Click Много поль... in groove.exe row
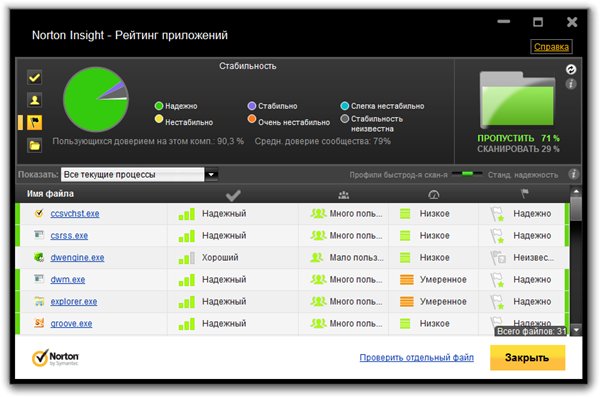The image size is (600, 398). pos(355,323)
